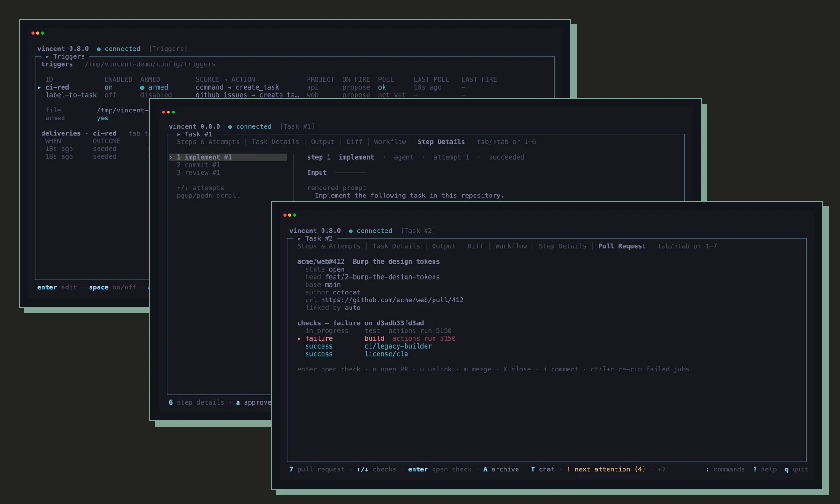
Task: Click the ENABLED column header in Triggers
Action: 119,79
